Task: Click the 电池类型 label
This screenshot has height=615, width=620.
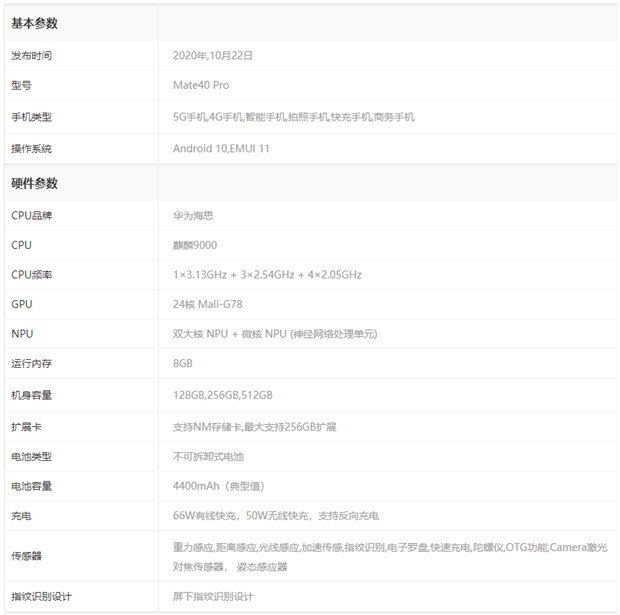Action: click(x=32, y=457)
